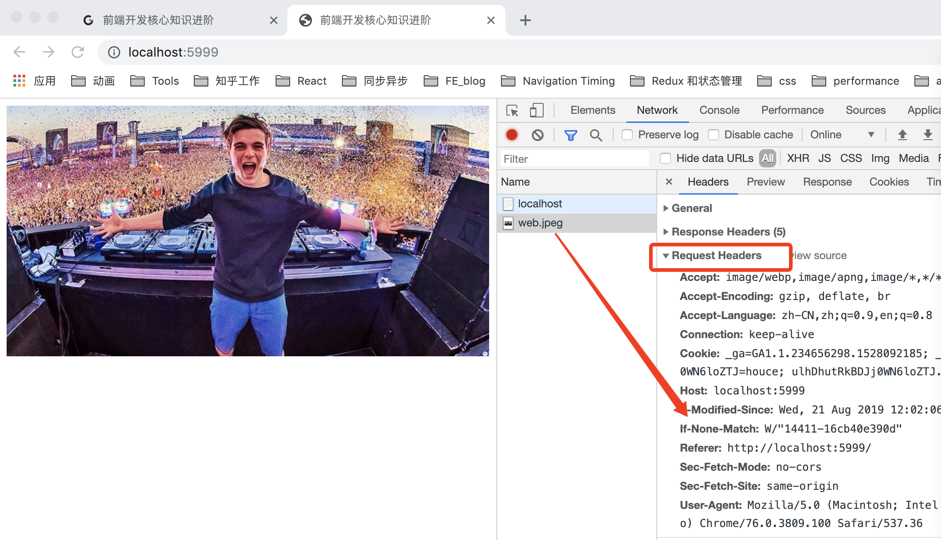Open the 动画 bookmark folder
The height and width of the screenshot is (540, 941).
tap(93, 81)
